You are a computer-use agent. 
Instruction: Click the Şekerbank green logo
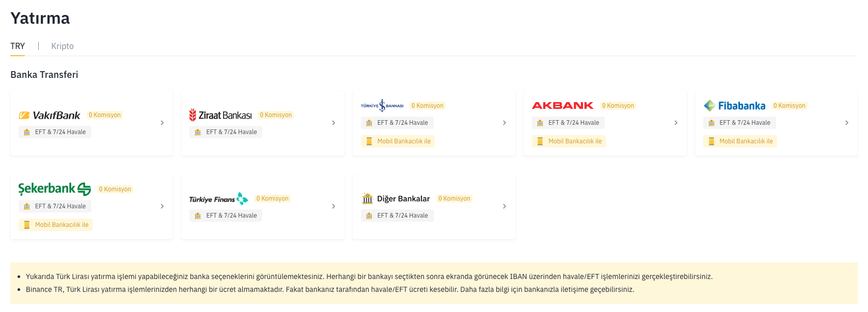point(54,189)
